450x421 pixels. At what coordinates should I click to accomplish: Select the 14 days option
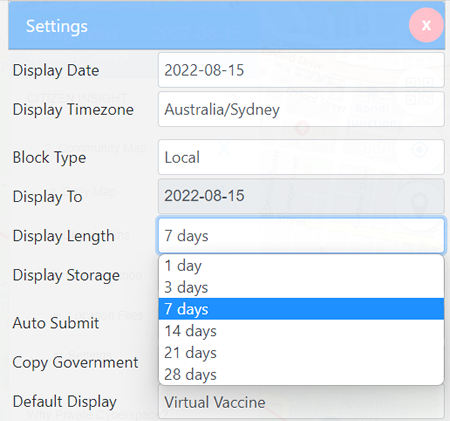coord(301,331)
